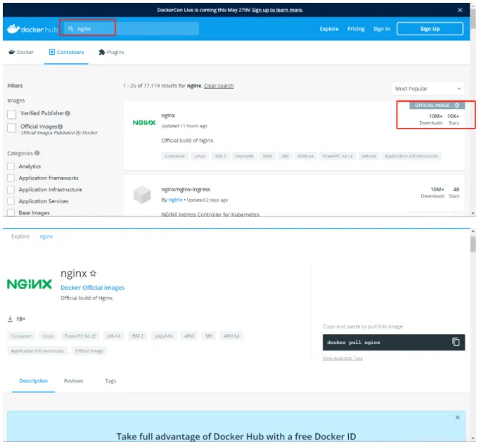The image size is (486, 448).
Task: Click Explore breadcrumb in lower page
Action: coord(20,236)
